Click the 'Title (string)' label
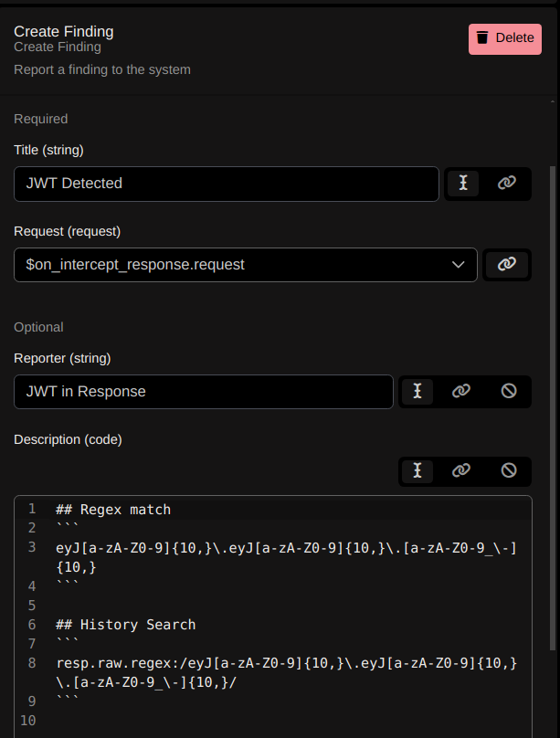Viewport: 560px width, 738px height. click(49, 150)
